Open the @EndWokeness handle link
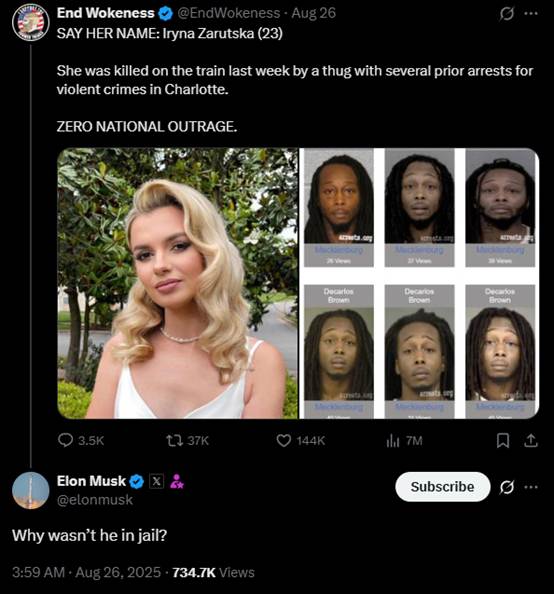 coord(229,13)
